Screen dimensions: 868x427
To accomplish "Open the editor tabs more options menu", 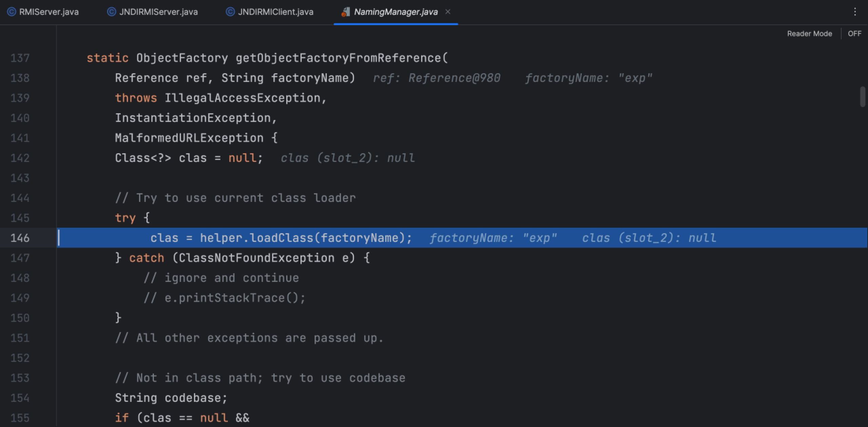I will point(855,12).
